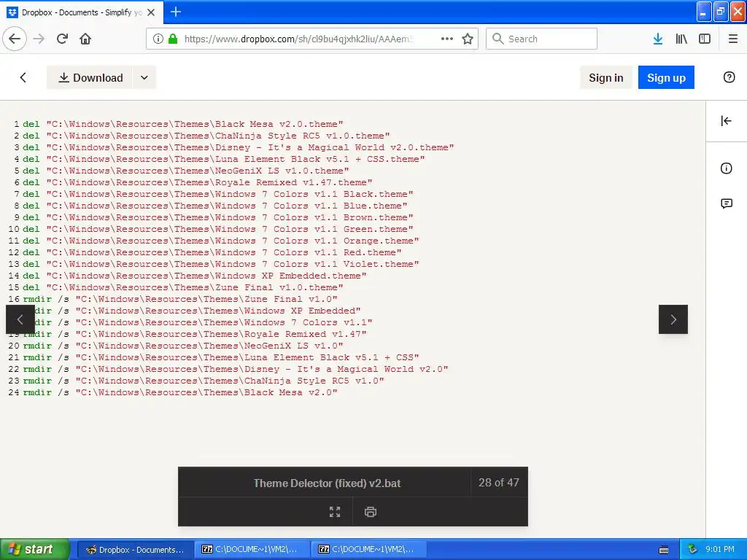Collapse the right sidebar panel icon
Viewport: 747px width, 560px height.
tap(726, 121)
